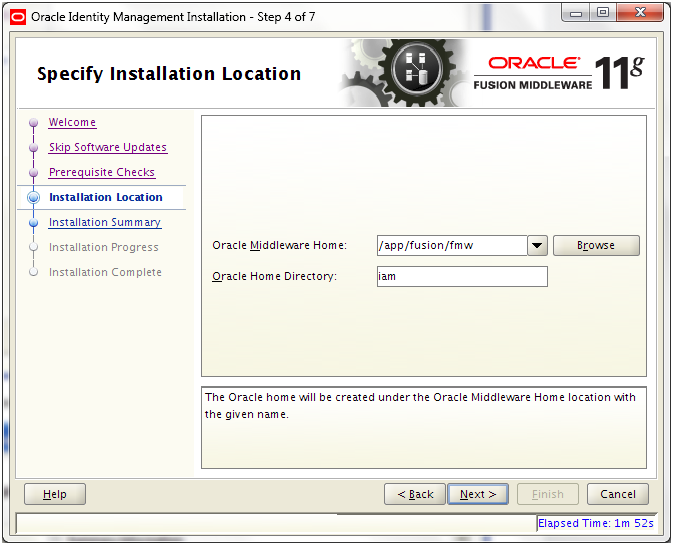
Task: Click the Installation Progress bullet marker
Action: [33, 247]
